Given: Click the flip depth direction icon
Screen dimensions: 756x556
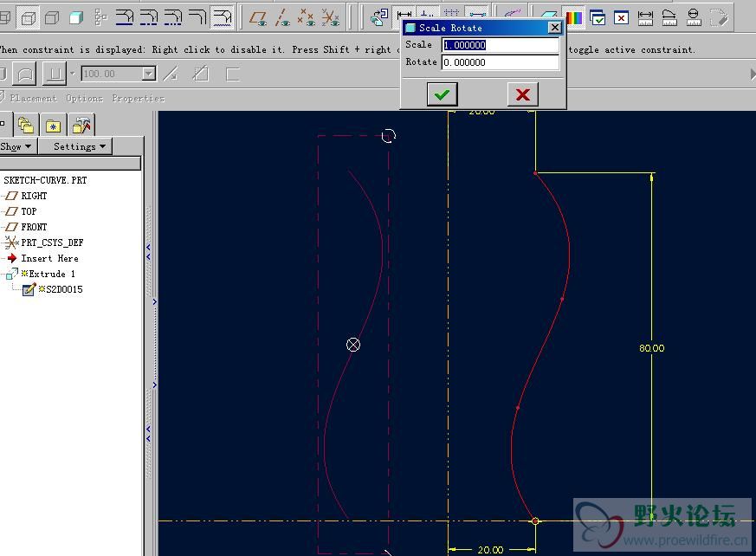Looking at the screenshot, I should point(171,74).
